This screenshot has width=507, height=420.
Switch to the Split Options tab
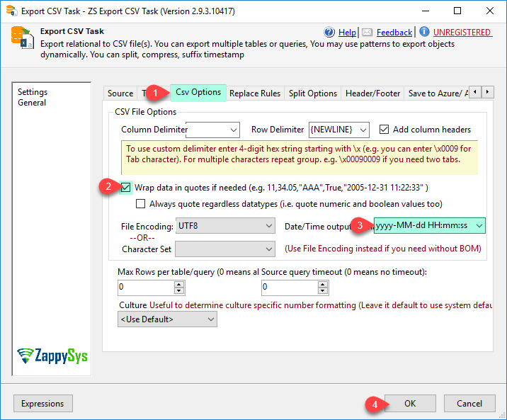313,93
